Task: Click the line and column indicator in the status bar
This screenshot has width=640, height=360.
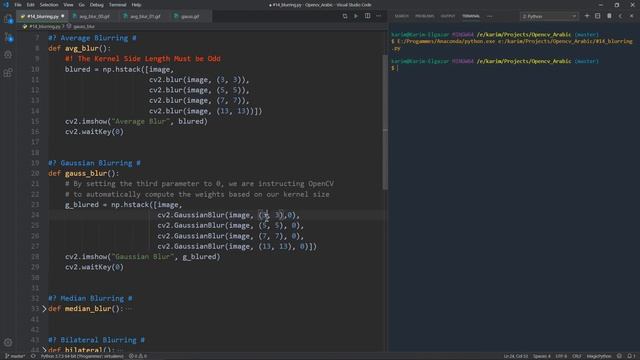Action: tap(516, 356)
